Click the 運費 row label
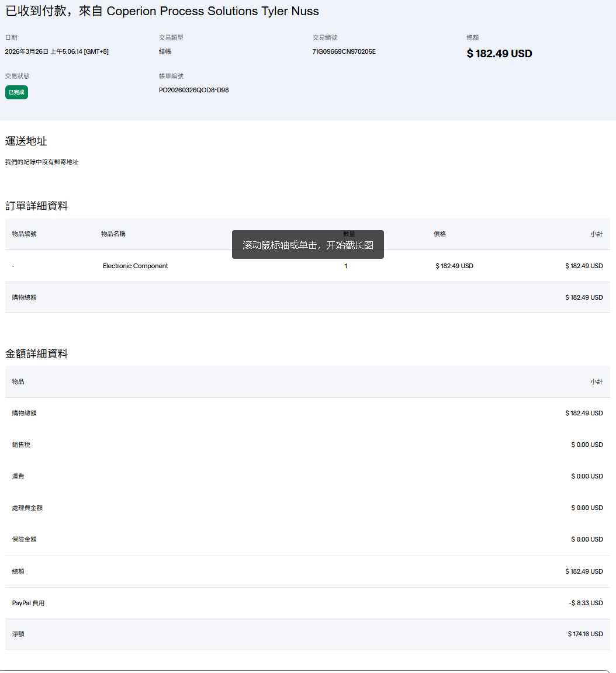The width and height of the screenshot is (616, 673). coord(18,476)
